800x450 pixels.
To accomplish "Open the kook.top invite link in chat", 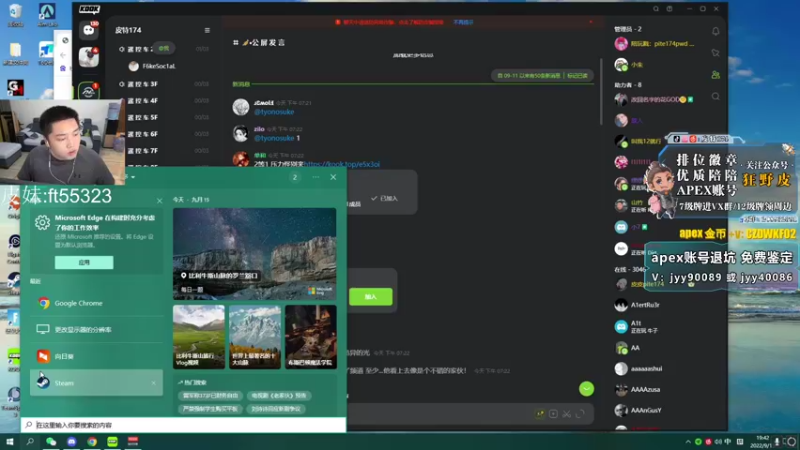I will (342, 164).
